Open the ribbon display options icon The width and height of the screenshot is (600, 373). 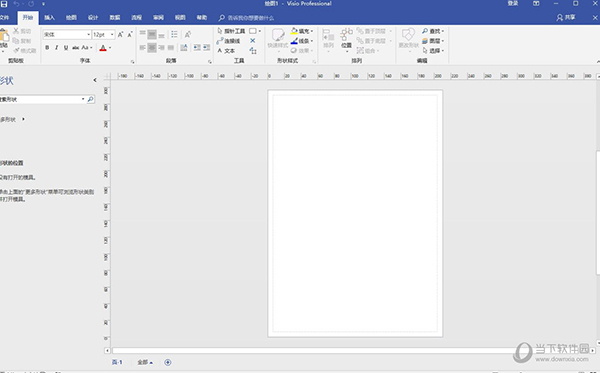536,3
